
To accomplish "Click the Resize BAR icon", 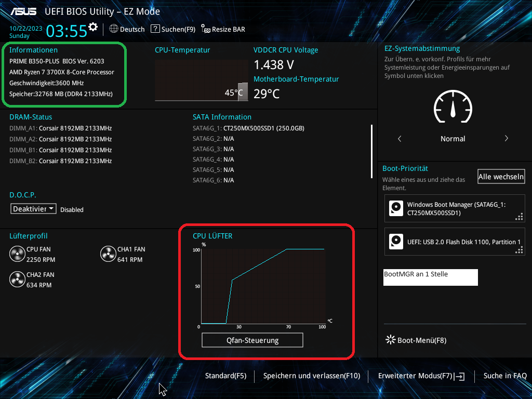I will (x=206, y=29).
